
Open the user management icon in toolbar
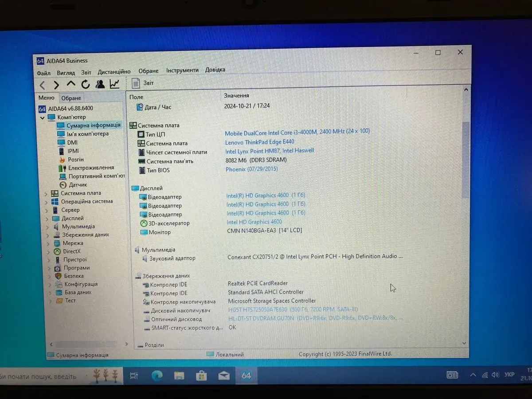click(100, 84)
